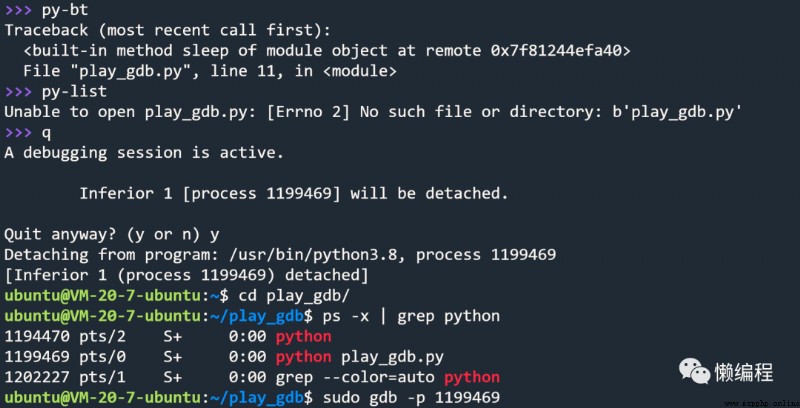Click the 'Quit anyway? (y or n)' prompt
The height and width of the screenshot is (408, 800).
tap(106, 235)
